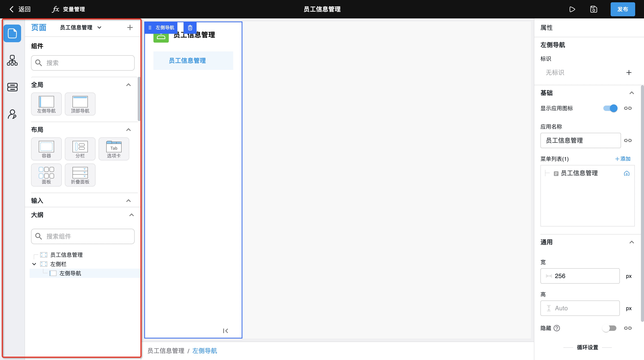Click the preview play icon
The image size is (644, 360).
point(572,9)
